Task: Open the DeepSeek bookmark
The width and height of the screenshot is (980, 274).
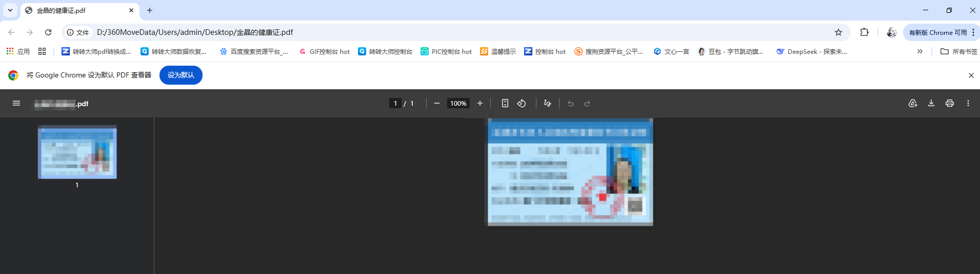Action: pyautogui.click(x=812, y=51)
